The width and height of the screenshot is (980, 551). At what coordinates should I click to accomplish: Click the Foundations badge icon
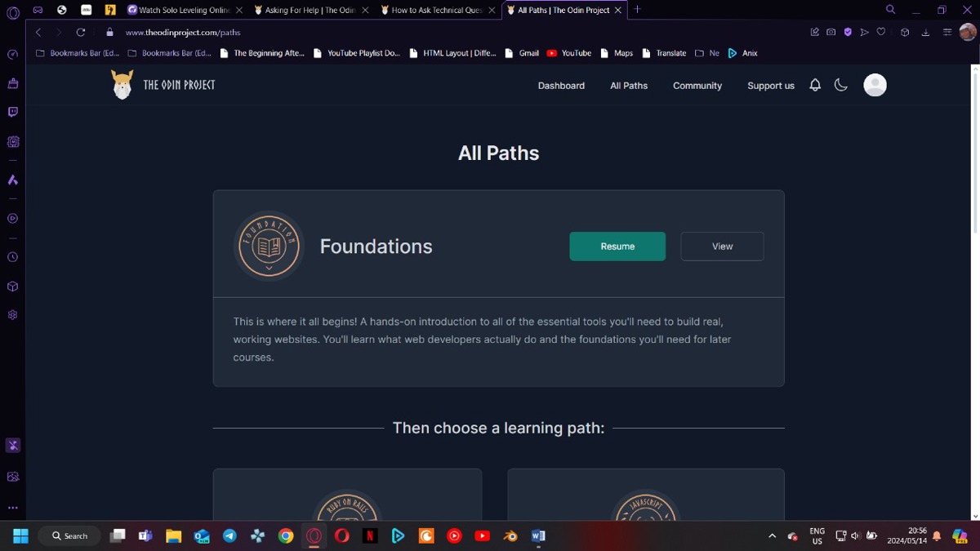269,247
